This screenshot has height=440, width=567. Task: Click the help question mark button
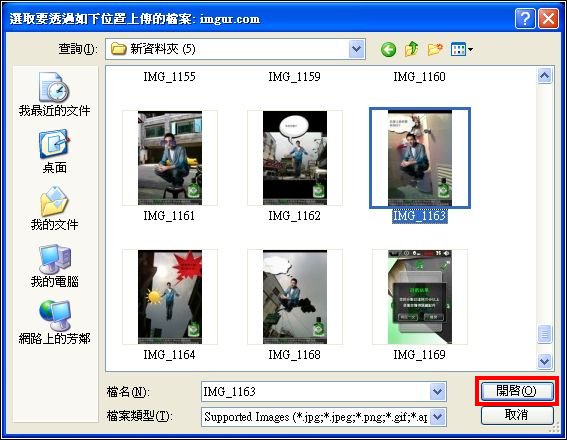coord(525,18)
